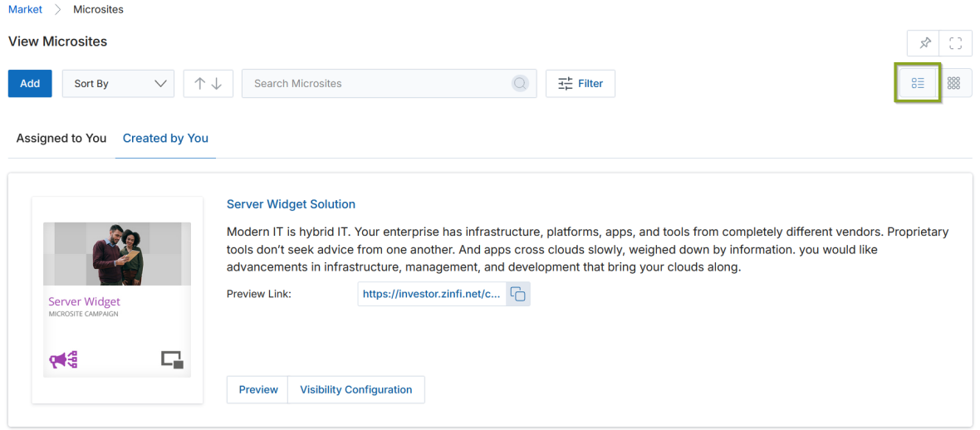
Task: Switch to grid view layout
Action: [953, 83]
